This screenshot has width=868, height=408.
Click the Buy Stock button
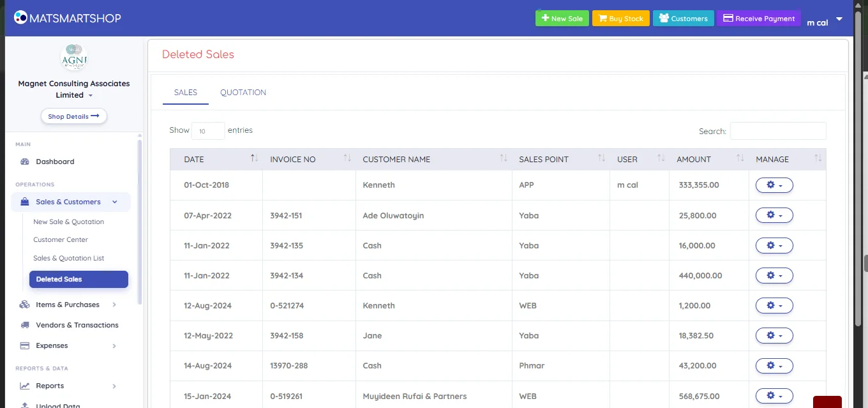(x=621, y=19)
